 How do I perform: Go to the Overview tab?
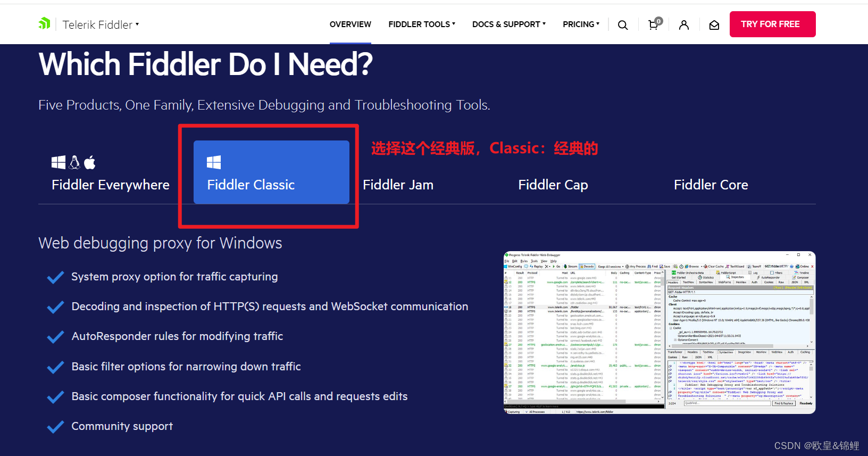(350, 24)
